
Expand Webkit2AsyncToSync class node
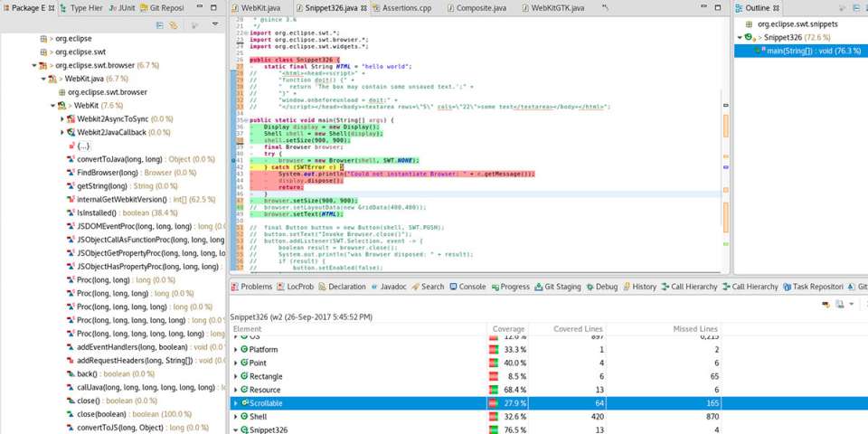(62, 119)
